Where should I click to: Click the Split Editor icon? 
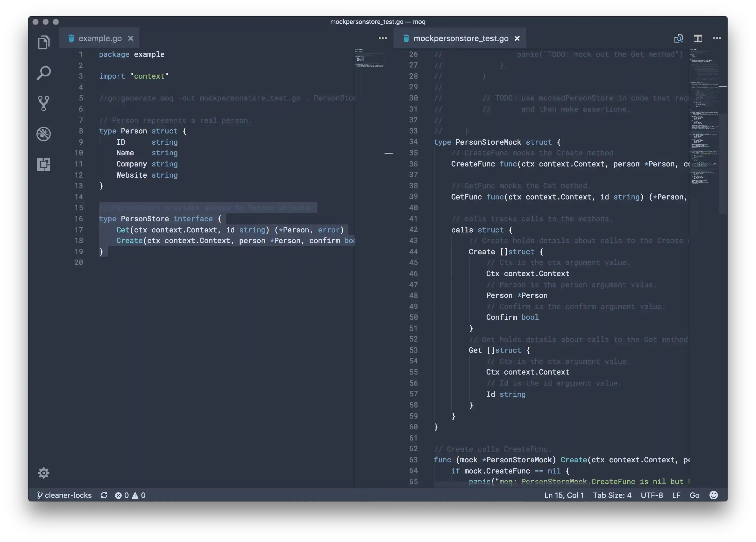pyautogui.click(x=698, y=38)
